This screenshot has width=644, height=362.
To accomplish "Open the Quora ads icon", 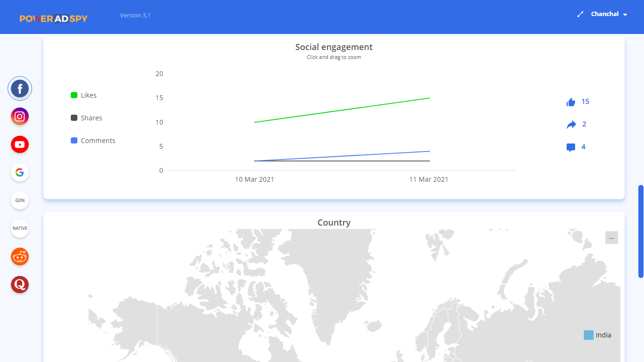I will pos(20,285).
